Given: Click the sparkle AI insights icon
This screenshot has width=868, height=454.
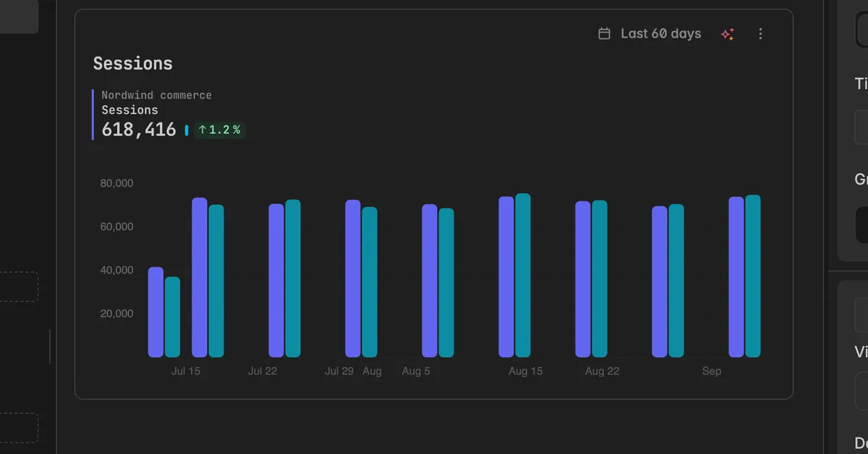Looking at the screenshot, I should 728,34.
